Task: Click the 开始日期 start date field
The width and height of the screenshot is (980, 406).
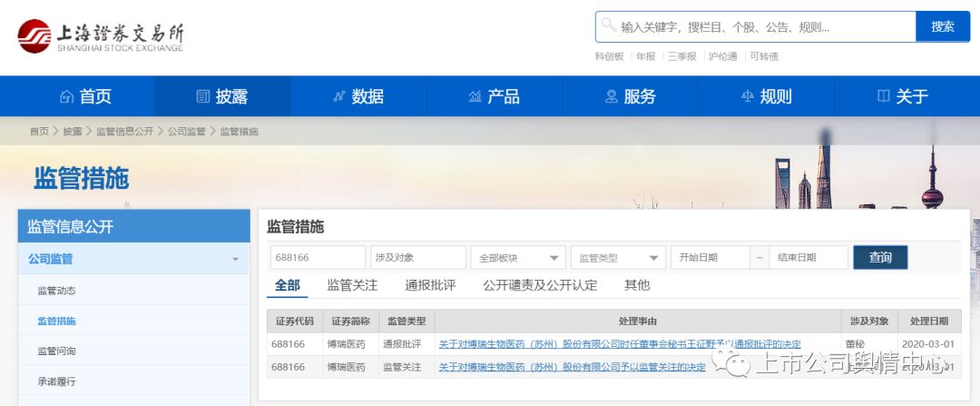Action: coord(710,257)
